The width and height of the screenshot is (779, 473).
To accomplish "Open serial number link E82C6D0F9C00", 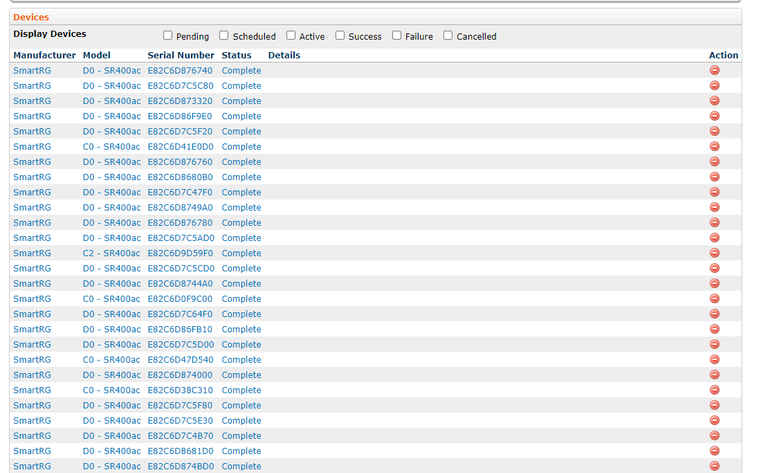I will click(x=180, y=299).
